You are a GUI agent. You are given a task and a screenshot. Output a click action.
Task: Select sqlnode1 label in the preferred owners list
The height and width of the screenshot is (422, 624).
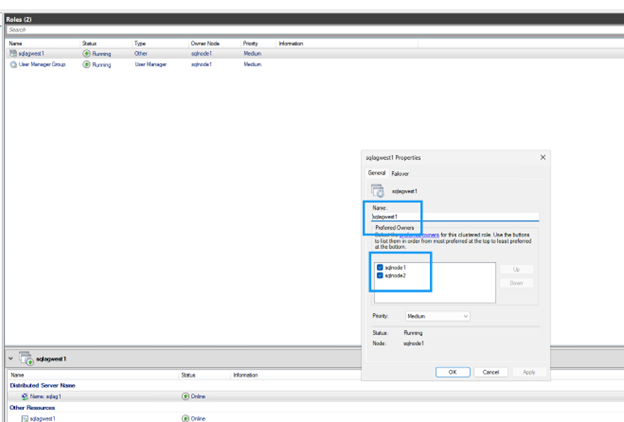(x=395, y=268)
